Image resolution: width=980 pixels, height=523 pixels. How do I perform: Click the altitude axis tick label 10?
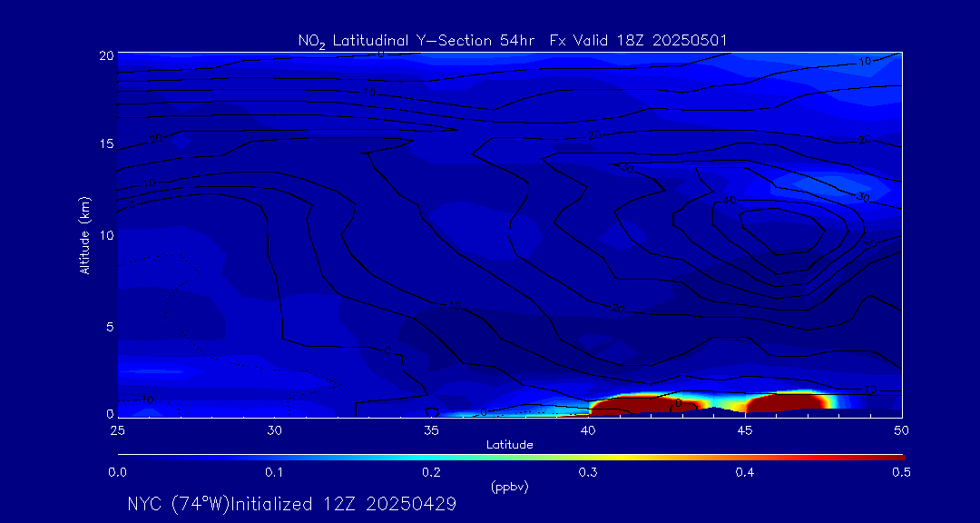[x=106, y=234]
